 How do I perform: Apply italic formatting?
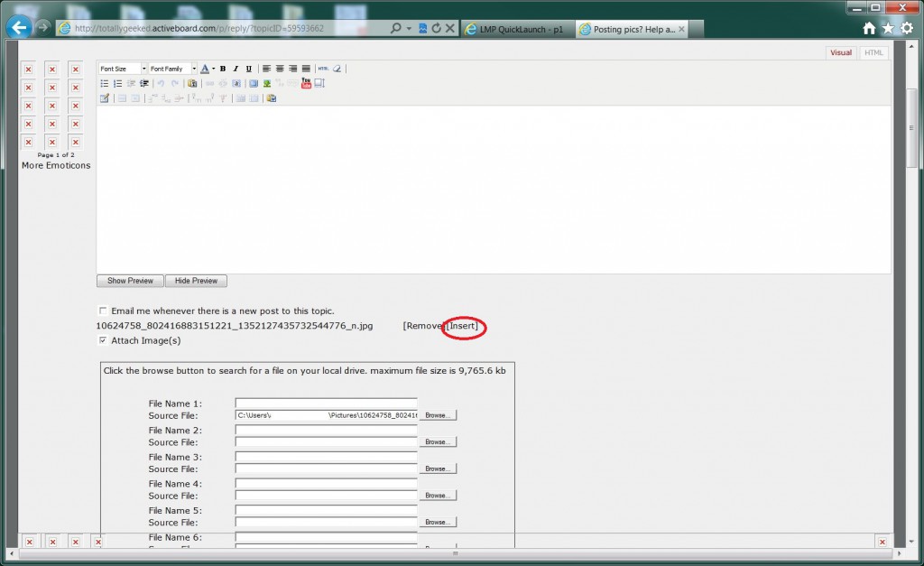point(236,69)
